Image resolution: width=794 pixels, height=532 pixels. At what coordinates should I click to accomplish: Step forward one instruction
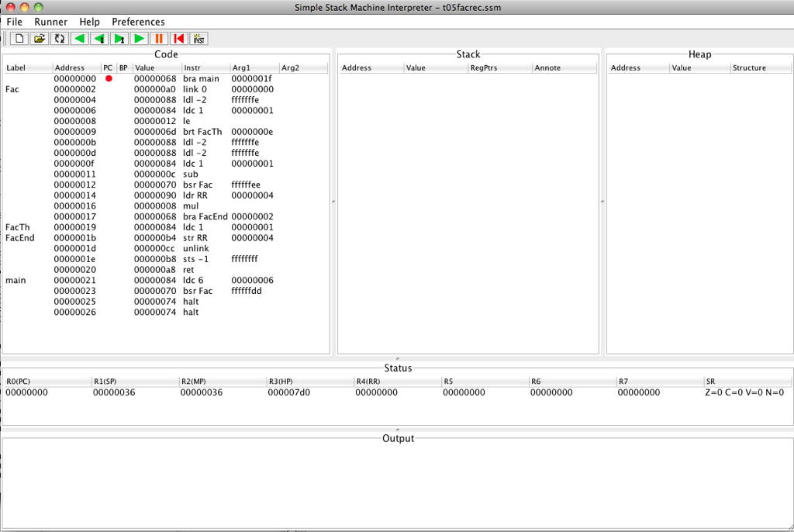[119, 38]
